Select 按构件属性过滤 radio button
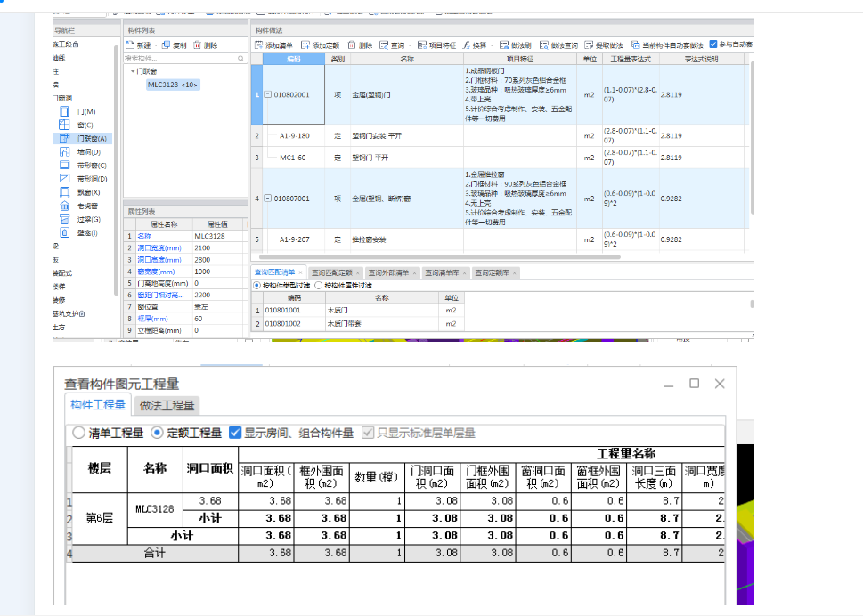This screenshot has width=863, height=616. point(318,286)
